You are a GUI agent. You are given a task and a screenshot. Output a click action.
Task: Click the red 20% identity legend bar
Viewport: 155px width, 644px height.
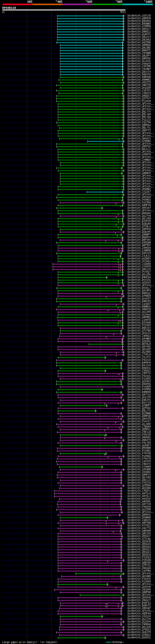click(17, 4)
